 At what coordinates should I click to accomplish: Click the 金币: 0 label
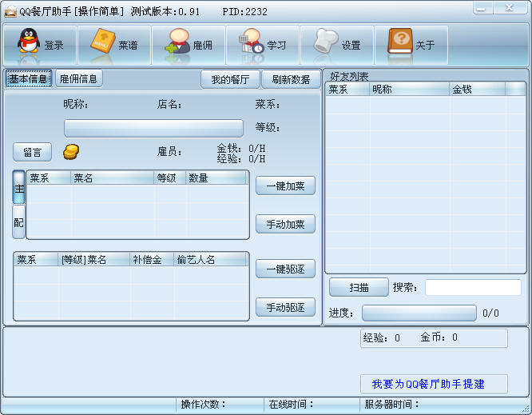(x=439, y=337)
